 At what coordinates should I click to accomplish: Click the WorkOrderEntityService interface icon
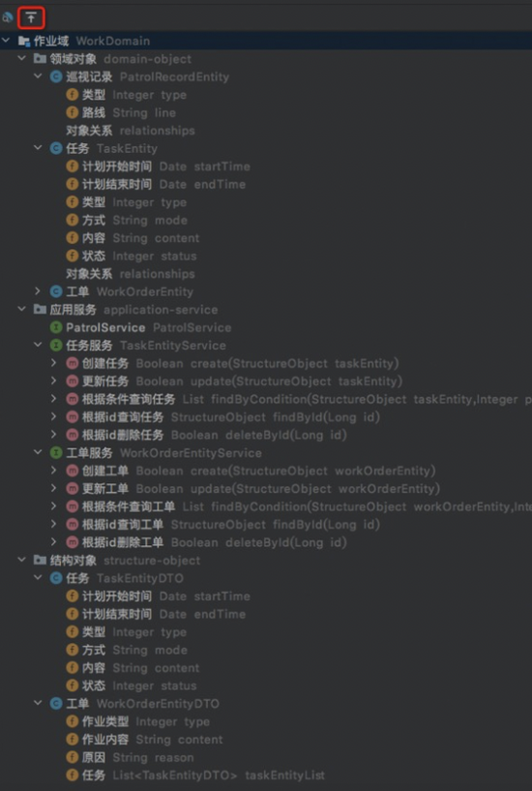(56, 453)
